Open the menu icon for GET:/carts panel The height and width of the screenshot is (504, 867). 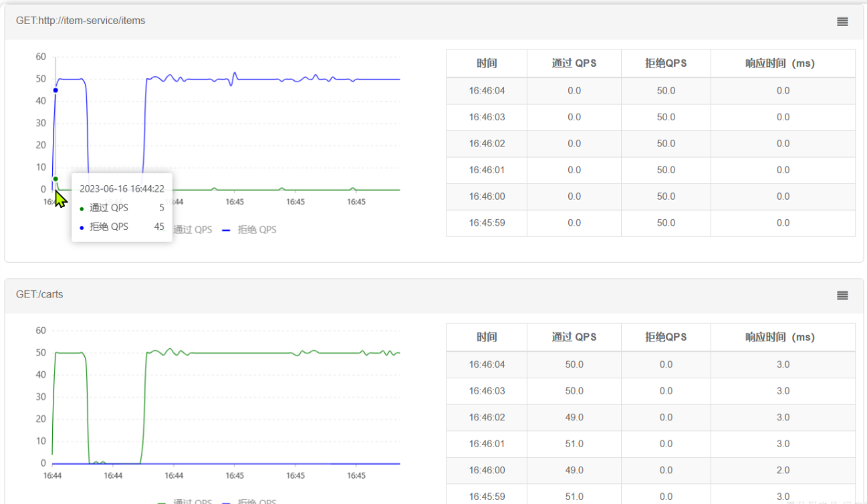click(x=842, y=295)
